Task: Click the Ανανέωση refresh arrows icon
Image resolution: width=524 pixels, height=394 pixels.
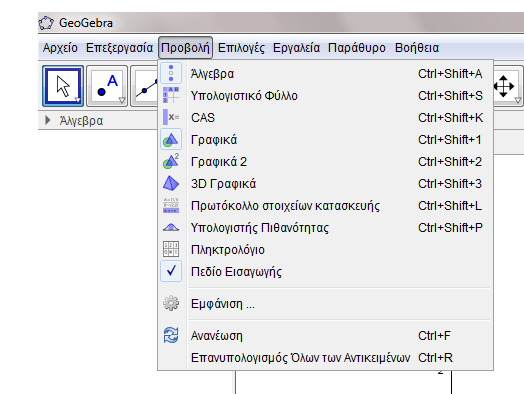Action: [x=171, y=335]
